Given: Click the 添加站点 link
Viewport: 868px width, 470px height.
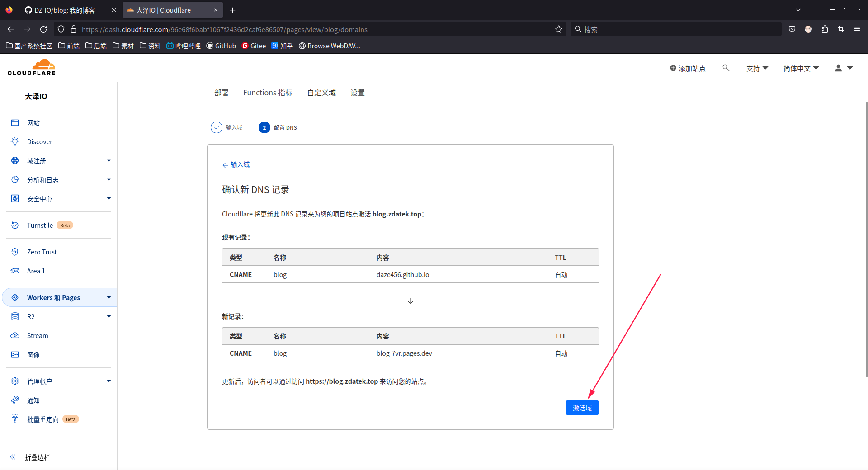Looking at the screenshot, I should [x=688, y=68].
